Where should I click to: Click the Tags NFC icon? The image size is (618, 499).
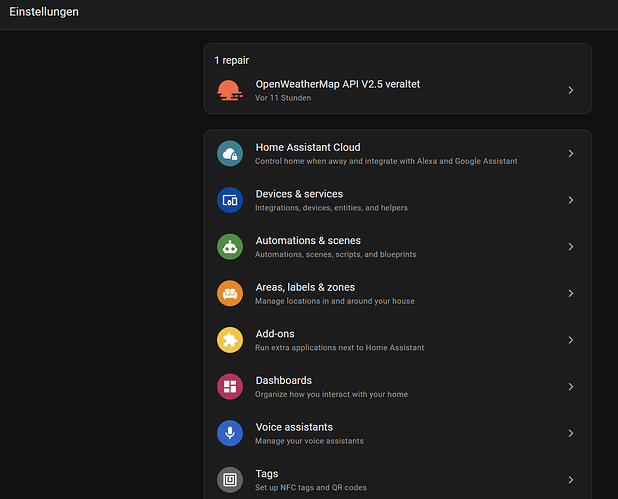tap(230, 480)
